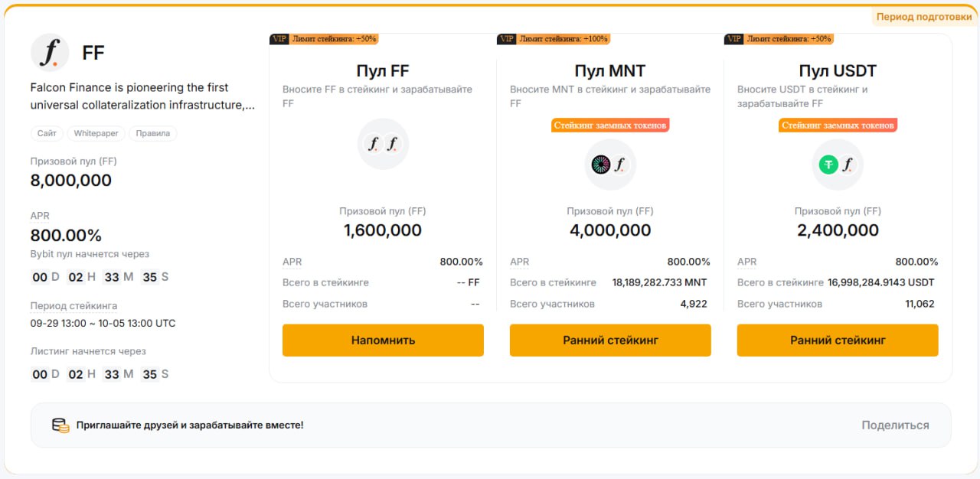Open the Whitepaper link tag
The image size is (980, 479).
coord(96,133)
